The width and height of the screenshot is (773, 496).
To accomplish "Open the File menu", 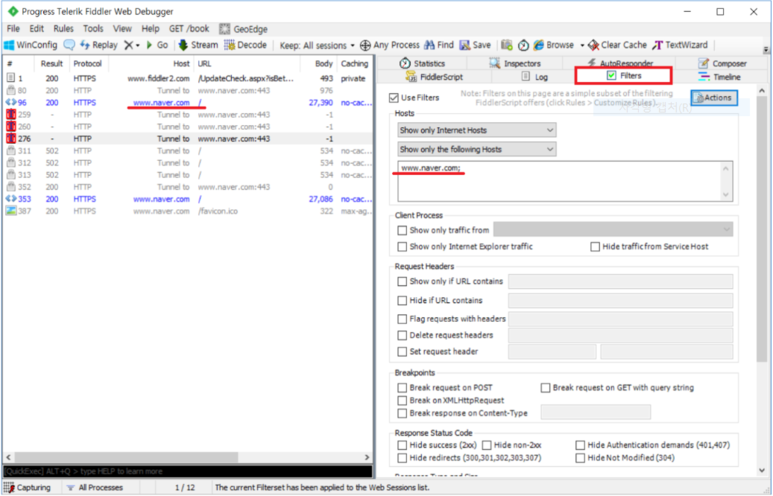I will pyautogui.click(x=13, y=29).
